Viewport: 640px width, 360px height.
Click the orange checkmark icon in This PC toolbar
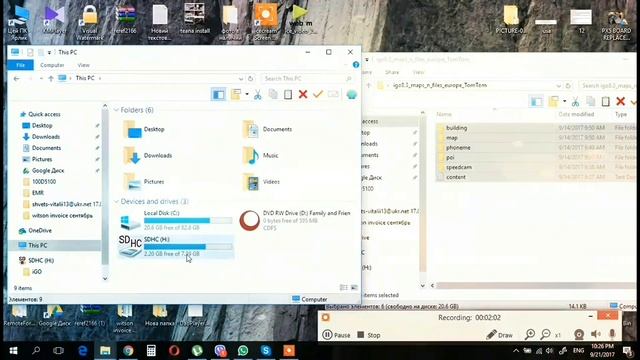[318, 95]
